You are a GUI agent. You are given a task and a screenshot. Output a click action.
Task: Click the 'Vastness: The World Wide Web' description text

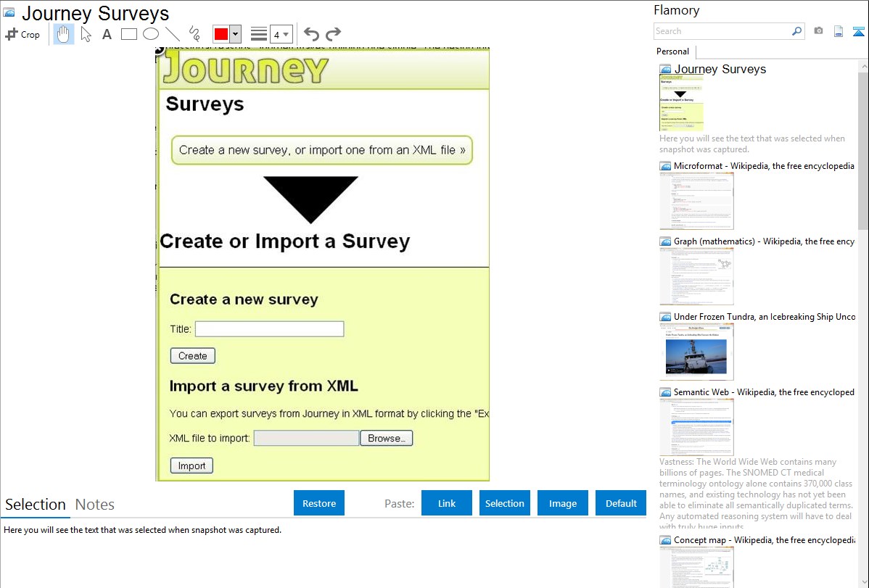point(757,494)
